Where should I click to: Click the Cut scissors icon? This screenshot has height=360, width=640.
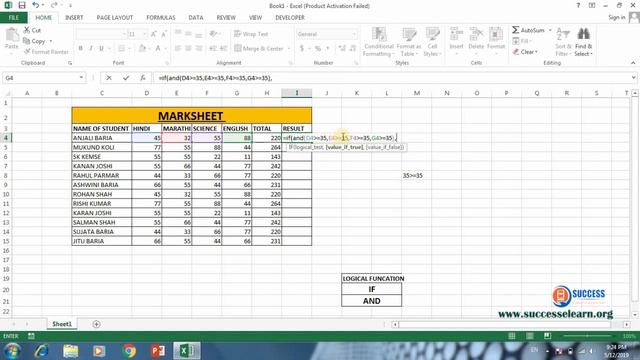(27, 30)
